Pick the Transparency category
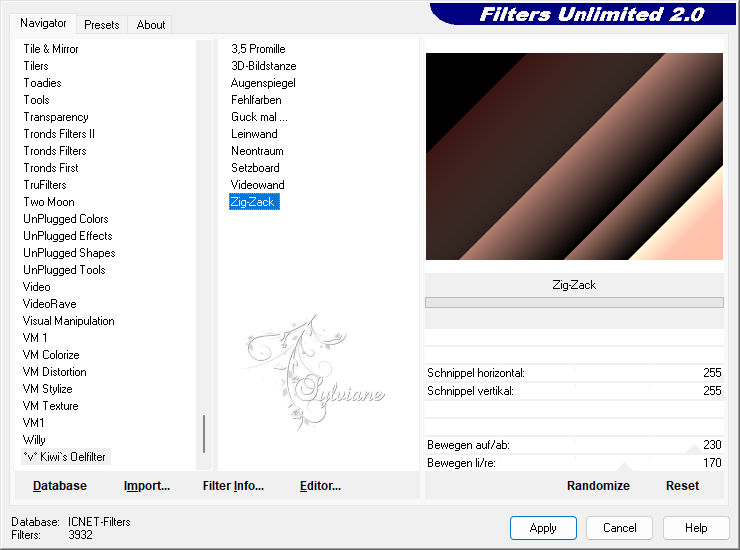The image size is (740, 550). tap(56, 117)
